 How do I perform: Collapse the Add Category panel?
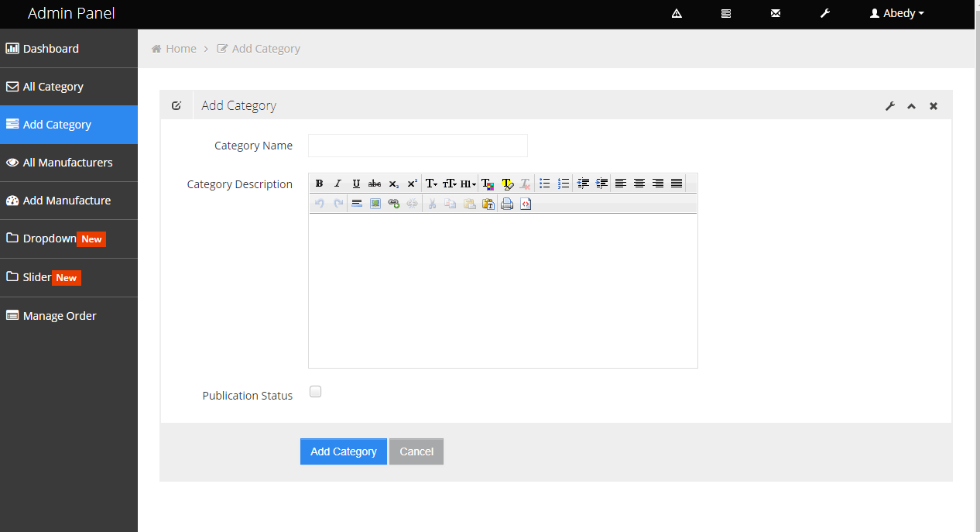pyautogui.click(x=912, y=106)
